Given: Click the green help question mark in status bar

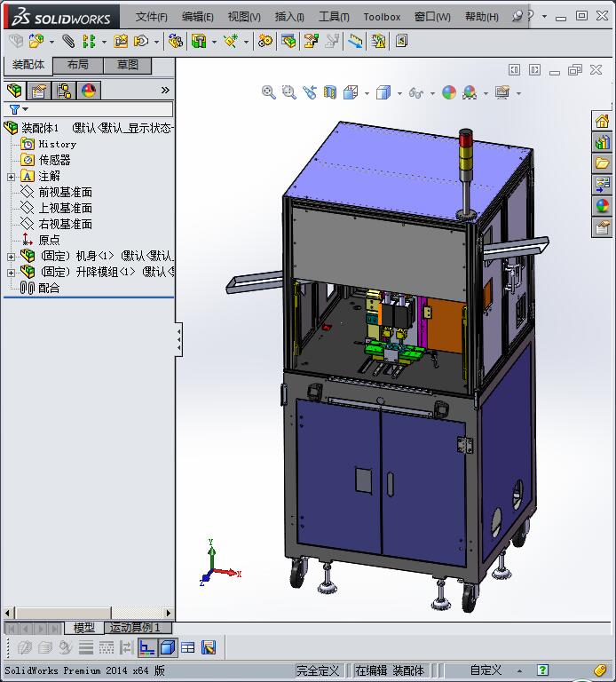Looking at the screenshot, I should coord(542,670).
